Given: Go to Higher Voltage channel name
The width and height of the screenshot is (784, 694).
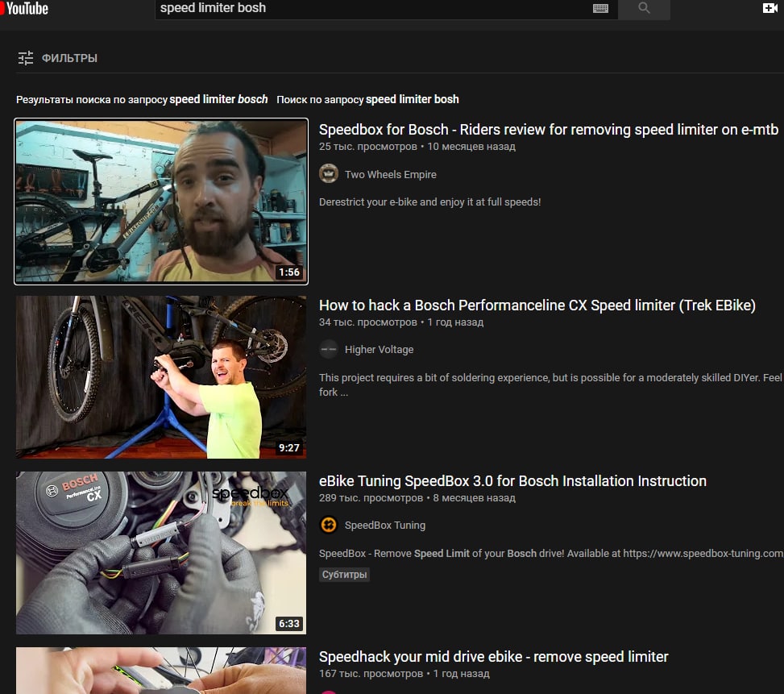Looking at the screenshot, I should point(379,350).
